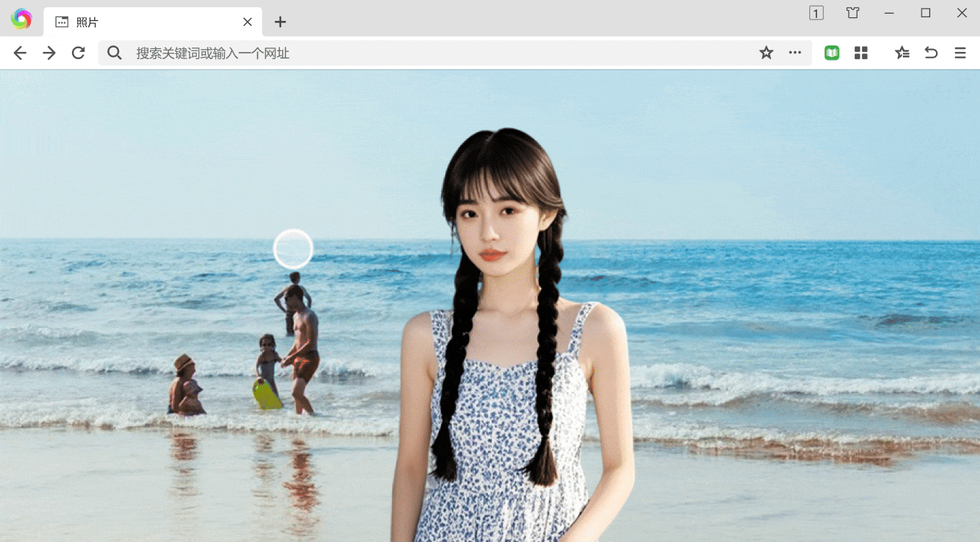This screenshot has width=980, height=542.
Task: Open the skin shirt icon
Action: click(x=852, y=13)
